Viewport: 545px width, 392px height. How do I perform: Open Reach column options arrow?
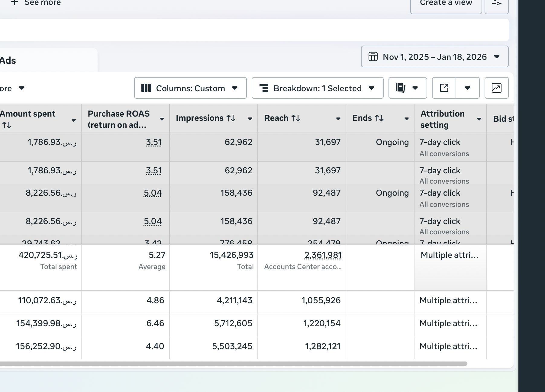coord(338,119)
